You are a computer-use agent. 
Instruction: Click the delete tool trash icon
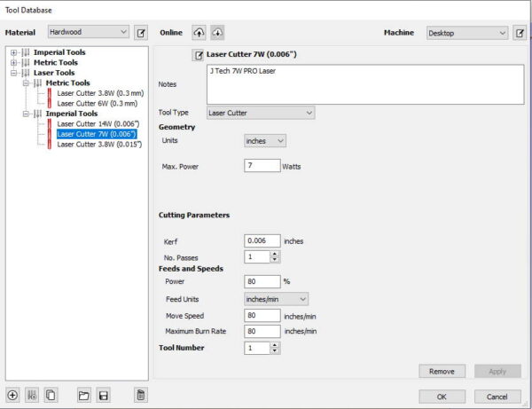click(141, 395)
